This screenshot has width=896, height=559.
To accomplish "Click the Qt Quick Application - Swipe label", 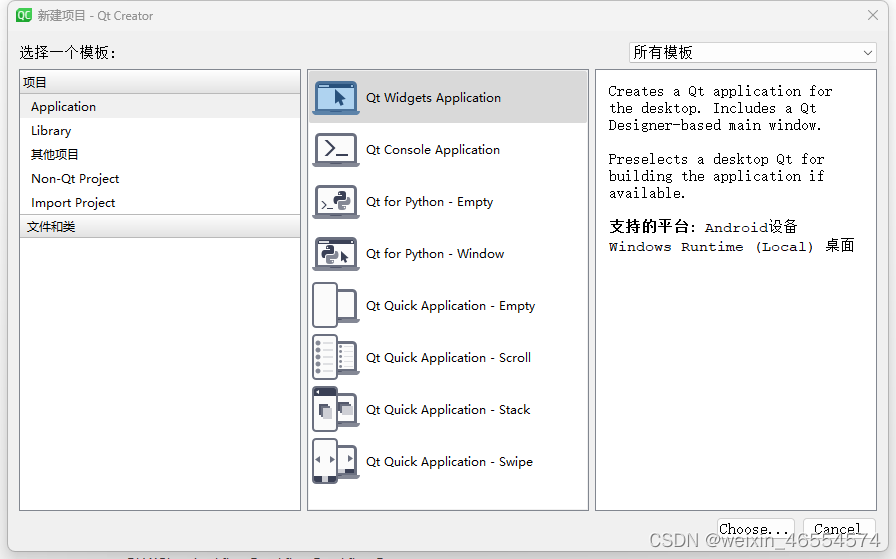I will tap(449, 462).
